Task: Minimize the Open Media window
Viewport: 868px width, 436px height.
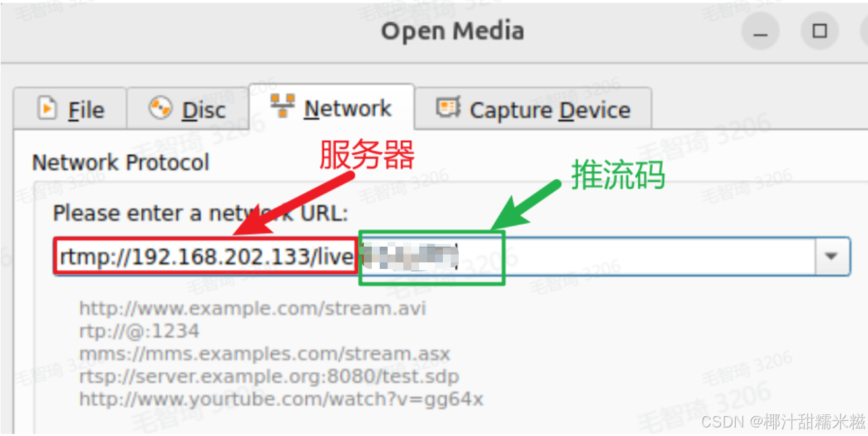Action: (x=761, y=32)
